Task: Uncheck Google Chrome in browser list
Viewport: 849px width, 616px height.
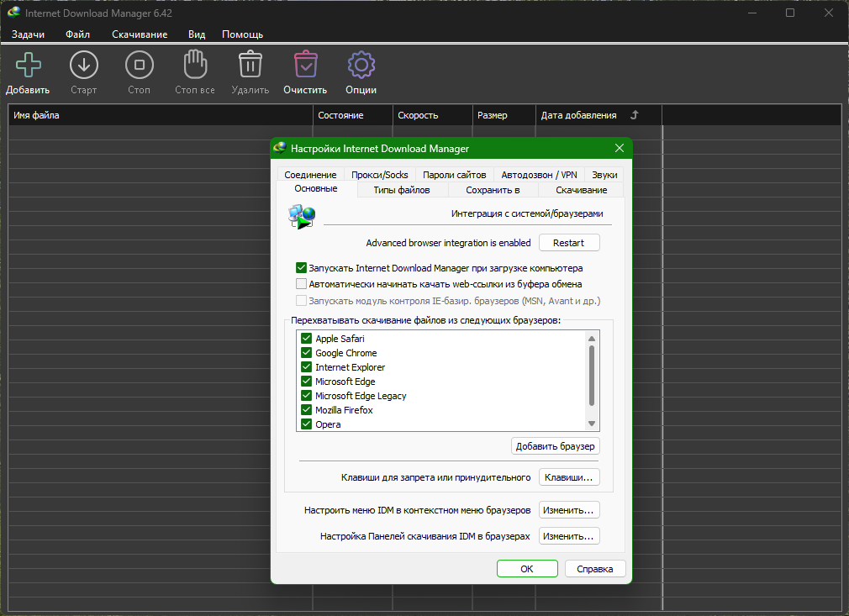Action: tap(306, 353)
